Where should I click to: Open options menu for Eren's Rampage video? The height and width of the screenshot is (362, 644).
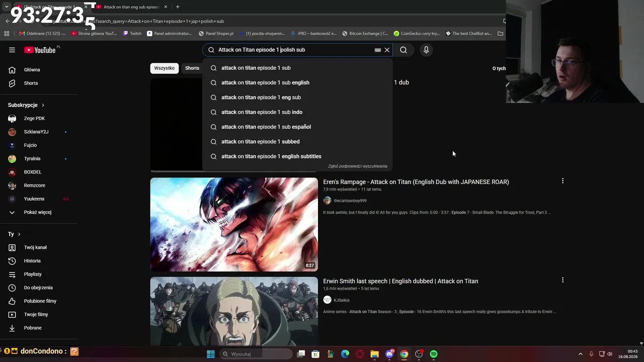562,180
